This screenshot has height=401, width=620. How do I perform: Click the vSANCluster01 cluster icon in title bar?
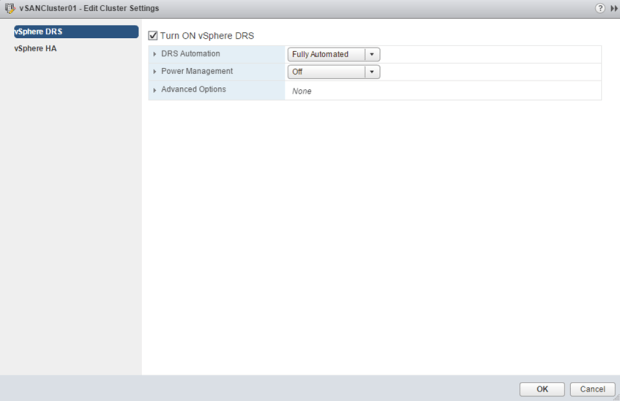click(x=9, y=8)
